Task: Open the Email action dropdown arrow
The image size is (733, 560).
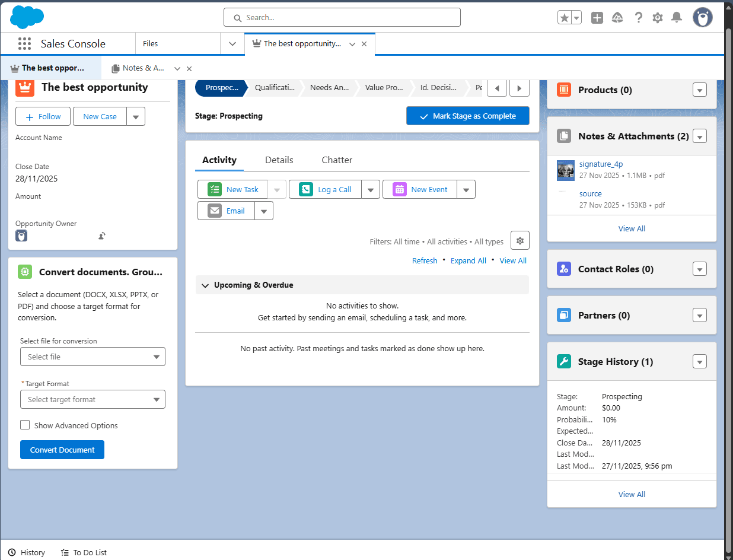Action: click(x=264, y=211)
